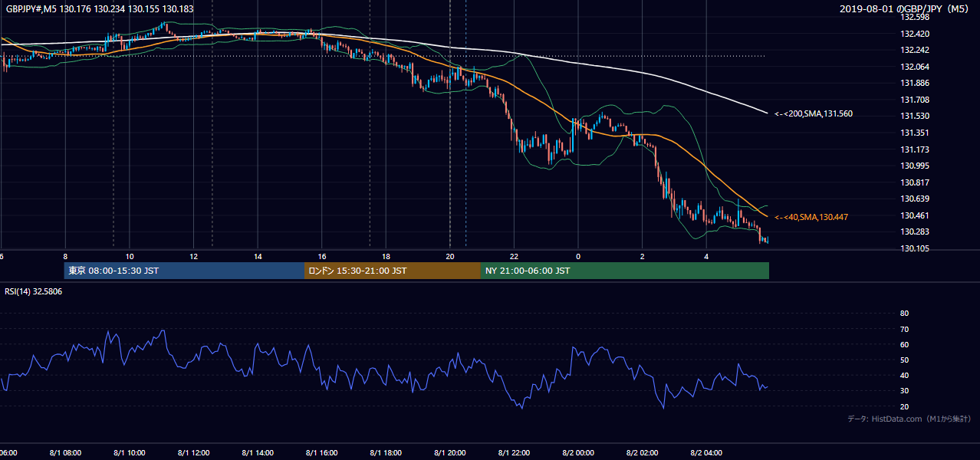Select the 8/1 22:00 time axis label
The image size is (980, 460).
514,453
